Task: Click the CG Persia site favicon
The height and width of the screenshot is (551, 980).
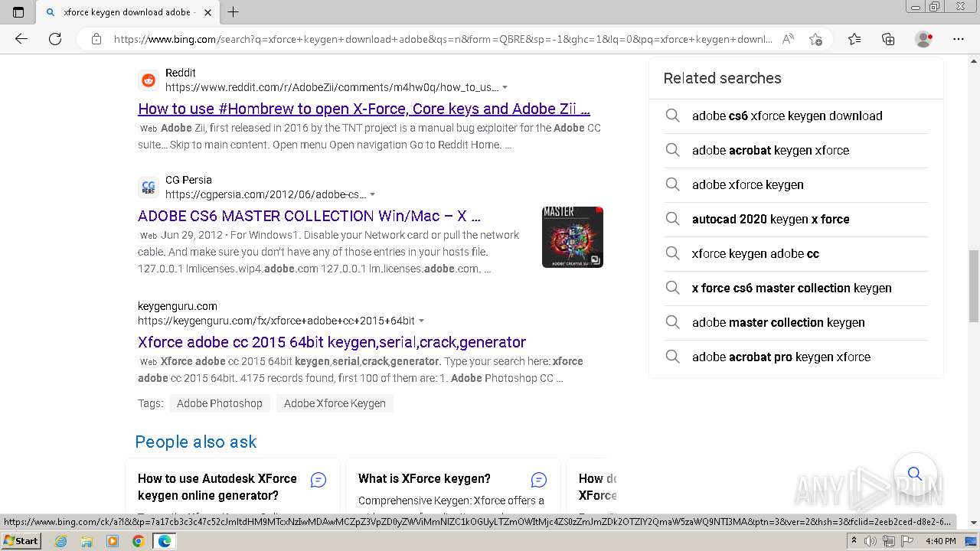Action: 149,187
